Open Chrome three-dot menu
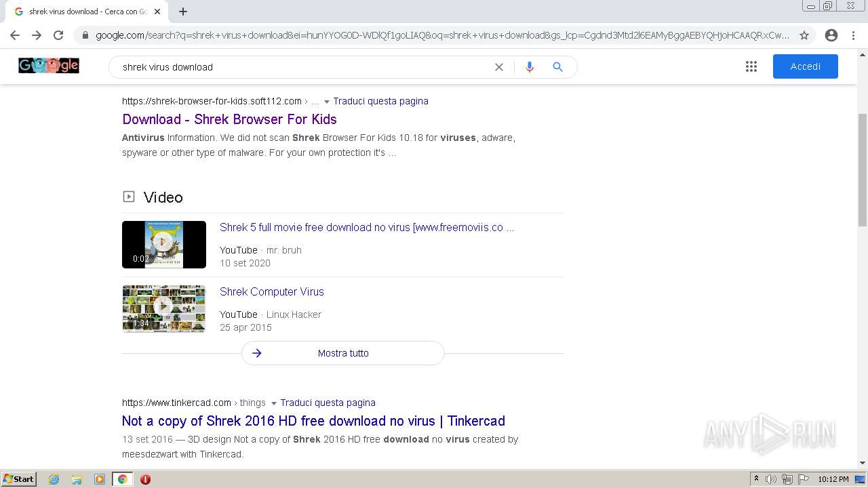This screenshot has width=868, height=488. pos(853,35)
